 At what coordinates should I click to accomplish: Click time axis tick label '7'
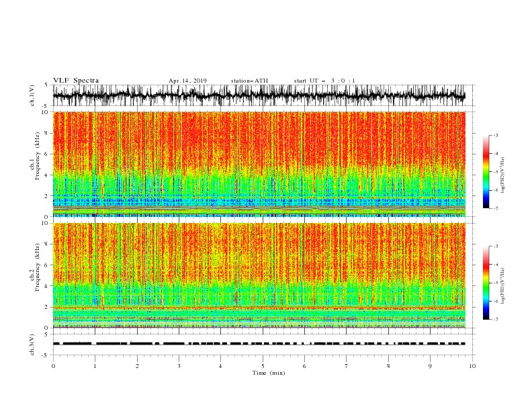pos(347,366)
